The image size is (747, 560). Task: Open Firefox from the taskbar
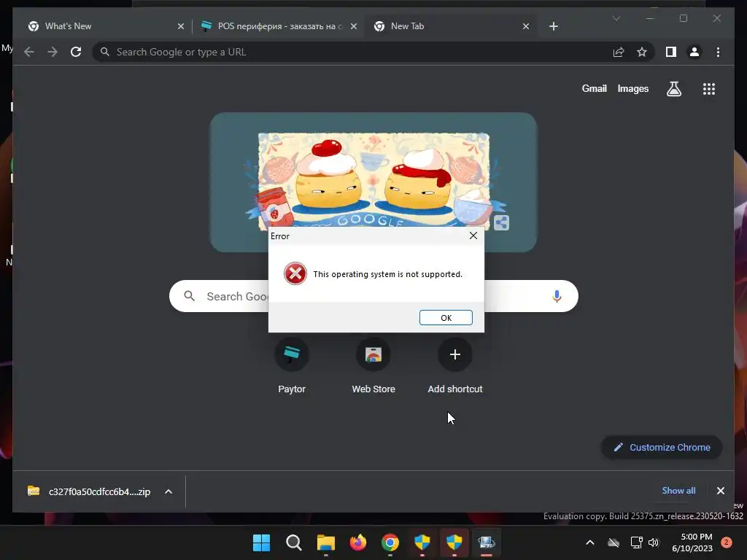tap(357, 542)
